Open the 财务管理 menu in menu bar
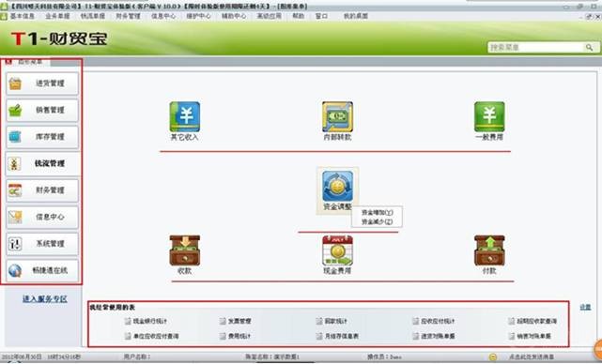 129,16
